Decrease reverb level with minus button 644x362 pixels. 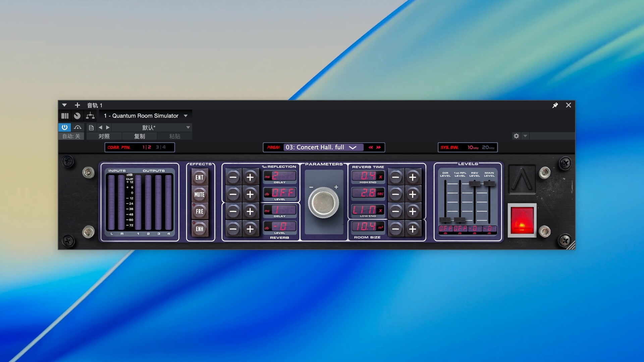[233, 229]
